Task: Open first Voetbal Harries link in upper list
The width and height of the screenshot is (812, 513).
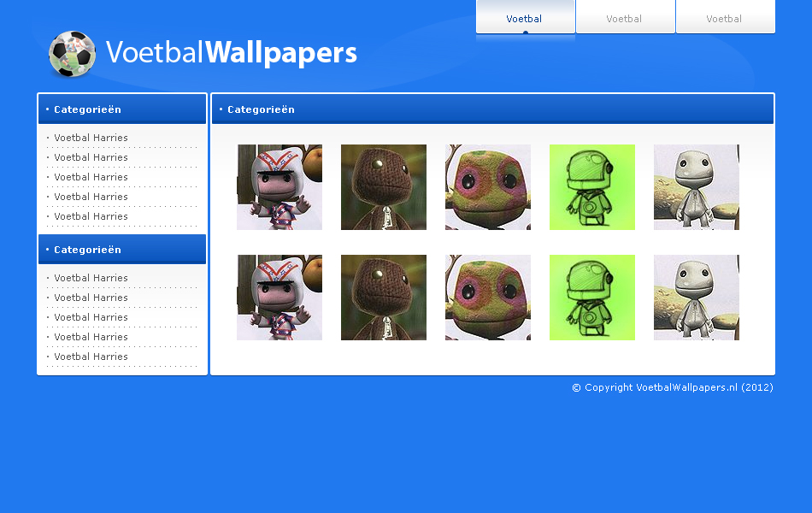Action: click(91, 138)
